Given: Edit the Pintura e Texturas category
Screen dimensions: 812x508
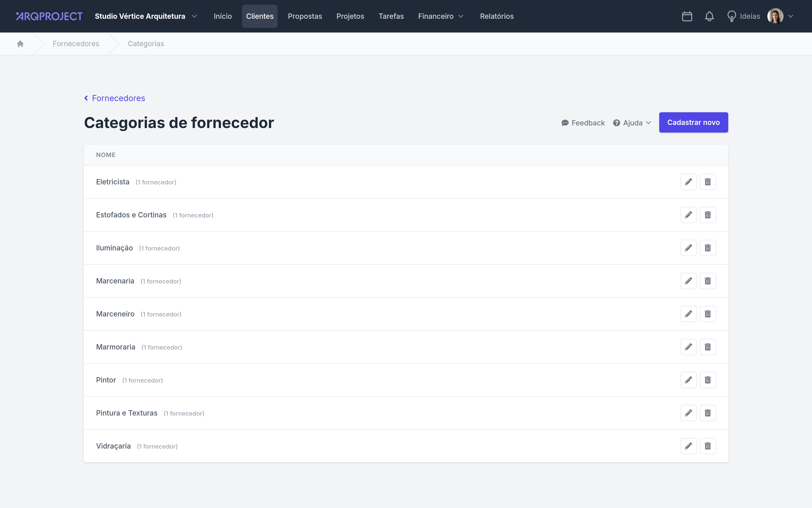Looking at the screenshot, I should [x=688, y=413].
